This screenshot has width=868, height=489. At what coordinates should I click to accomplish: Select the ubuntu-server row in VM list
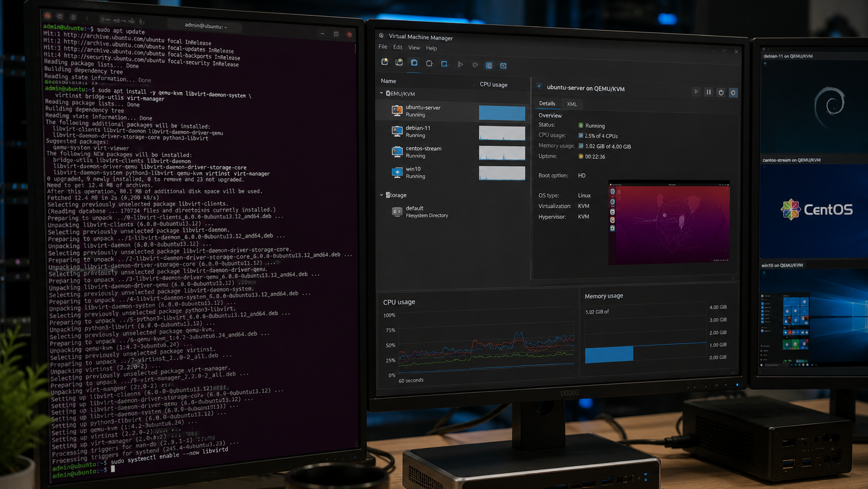pyautogui.click(x=452, y=111)
